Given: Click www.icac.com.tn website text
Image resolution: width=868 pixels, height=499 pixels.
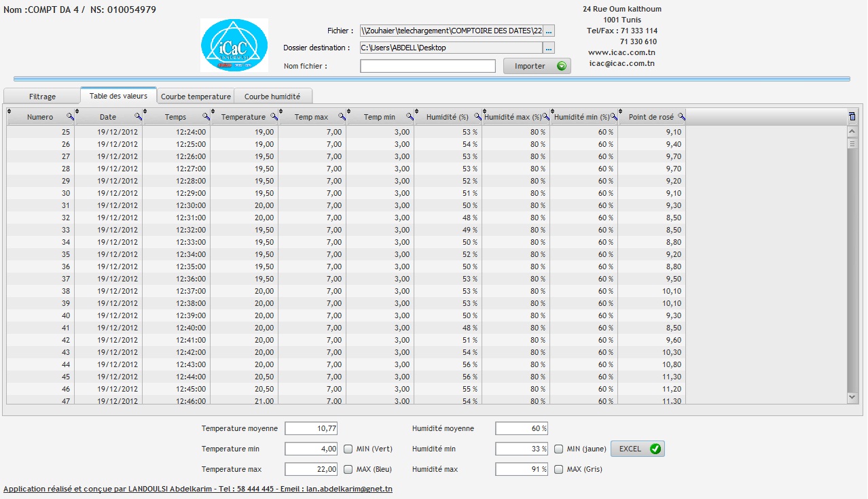Looking at the screenshot, I should [x=621, y=52].
